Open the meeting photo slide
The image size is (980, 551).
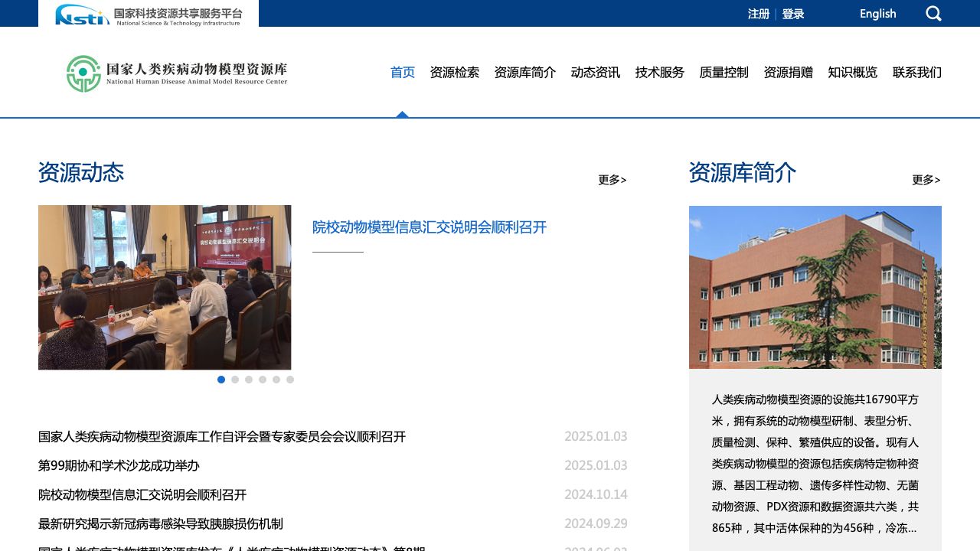(165, 287)
